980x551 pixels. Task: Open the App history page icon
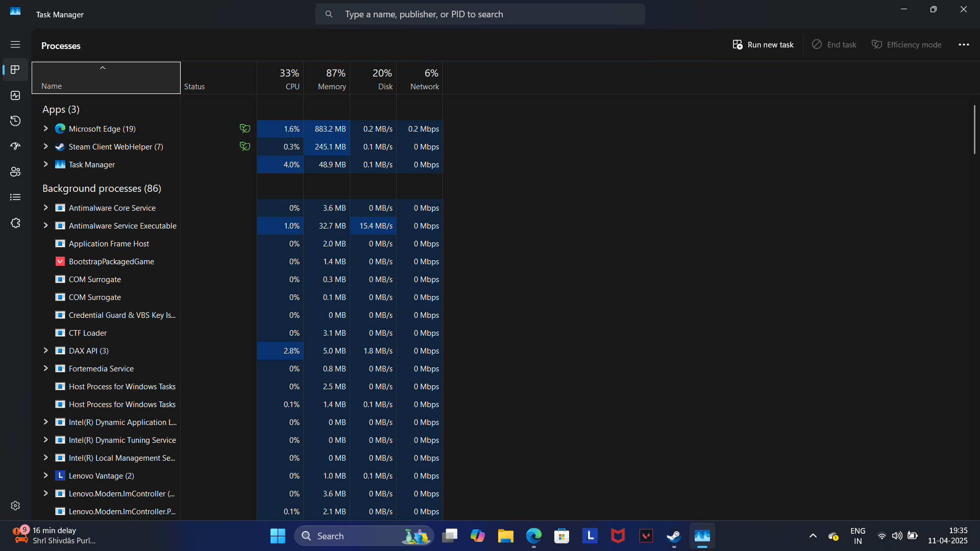(x=15, y=121)
